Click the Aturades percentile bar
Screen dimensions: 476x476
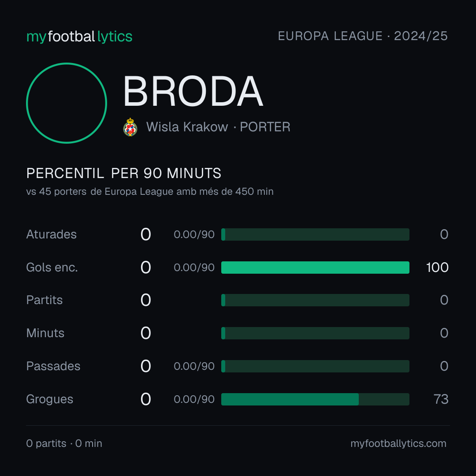315,234
